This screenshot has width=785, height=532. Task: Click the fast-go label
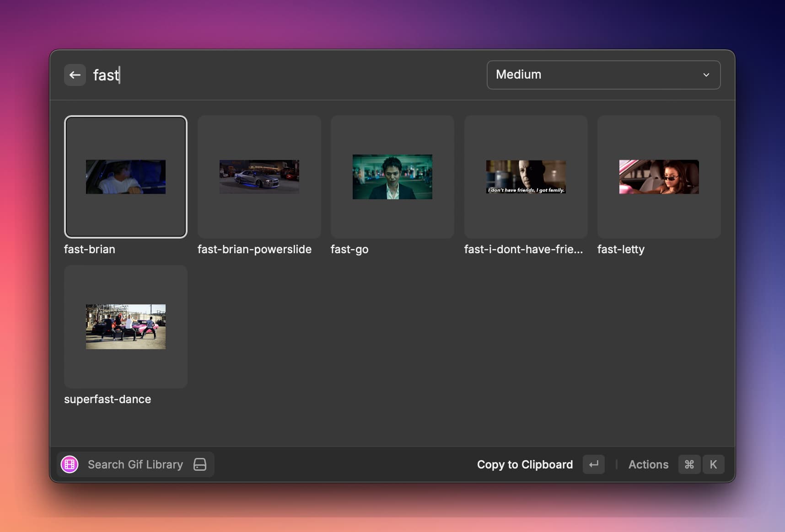[349, 249]
